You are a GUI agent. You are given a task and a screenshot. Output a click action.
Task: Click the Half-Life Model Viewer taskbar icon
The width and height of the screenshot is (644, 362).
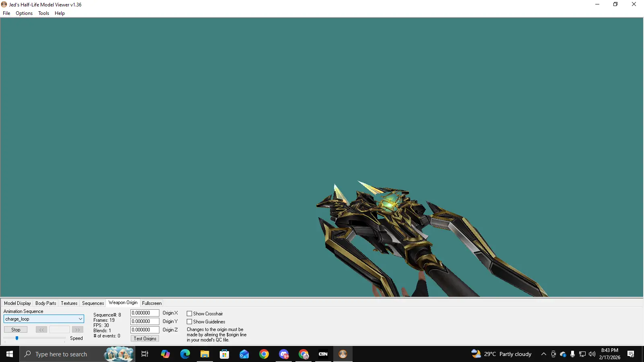pyautogui.click(x=343, y=354)
